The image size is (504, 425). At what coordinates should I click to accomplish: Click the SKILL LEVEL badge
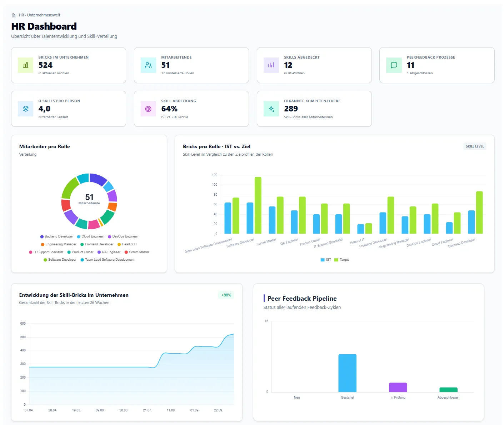(475, 146)
